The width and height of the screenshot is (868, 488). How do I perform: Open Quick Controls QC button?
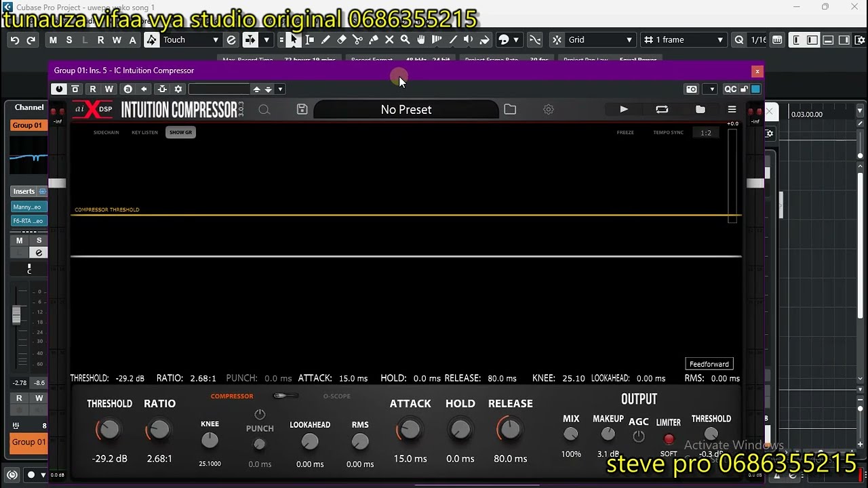[730, 89]
